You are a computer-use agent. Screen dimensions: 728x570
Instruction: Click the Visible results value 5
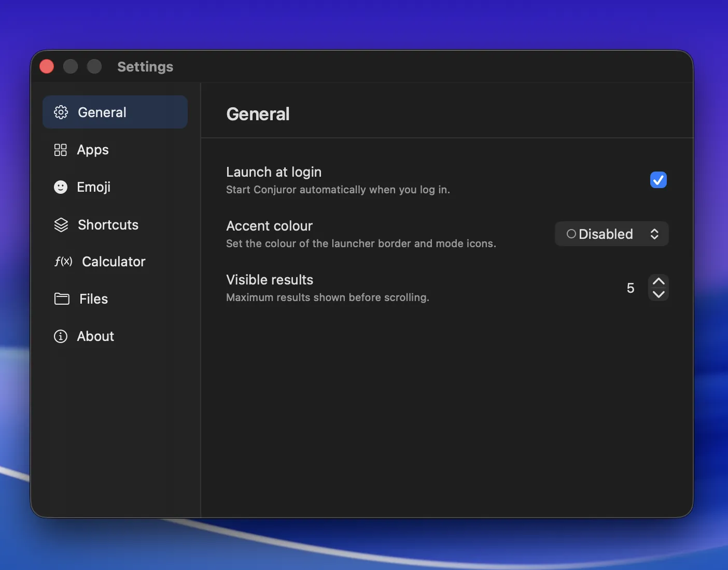[x=631, y=288]
